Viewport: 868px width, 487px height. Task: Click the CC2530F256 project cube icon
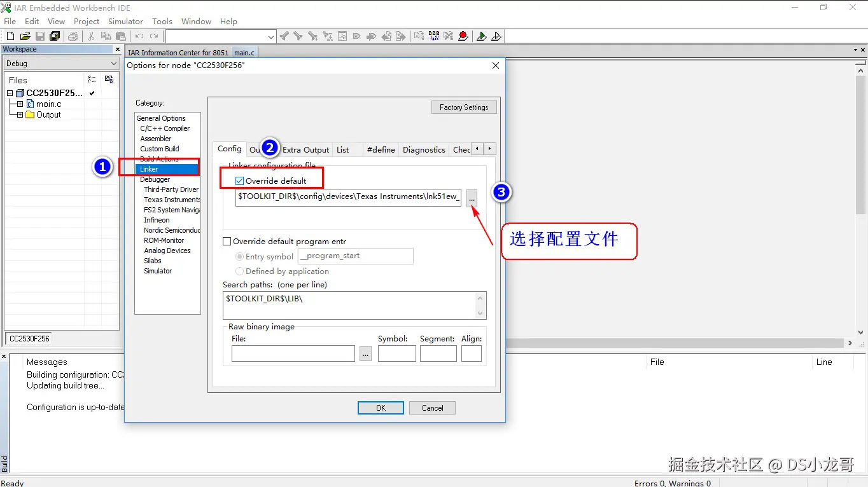point(20,93)
